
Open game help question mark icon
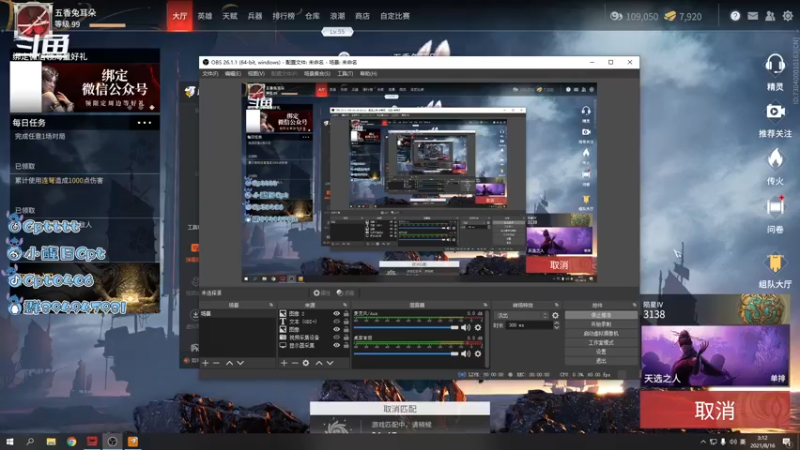pyautogui.click(x=735, y=16)
